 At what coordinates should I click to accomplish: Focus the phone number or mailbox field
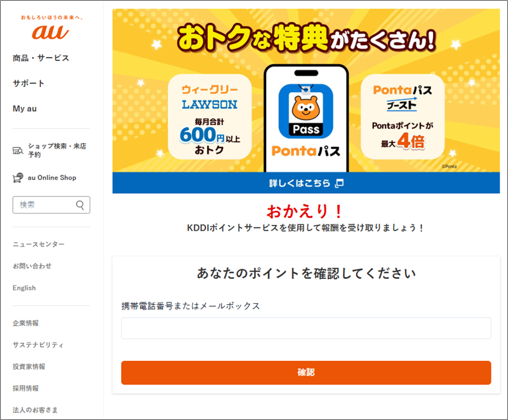click(306, 329)
